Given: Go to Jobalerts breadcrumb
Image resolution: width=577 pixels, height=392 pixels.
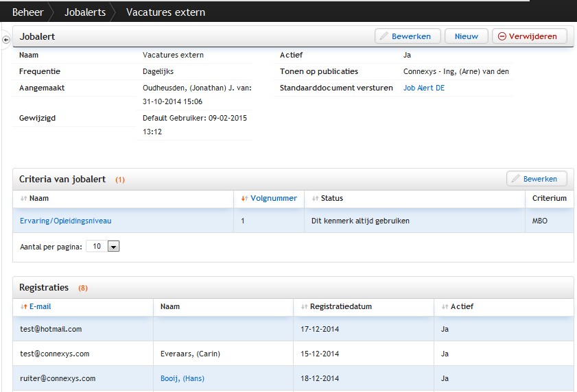Looking at the screenshot, I should click(85, 12).
